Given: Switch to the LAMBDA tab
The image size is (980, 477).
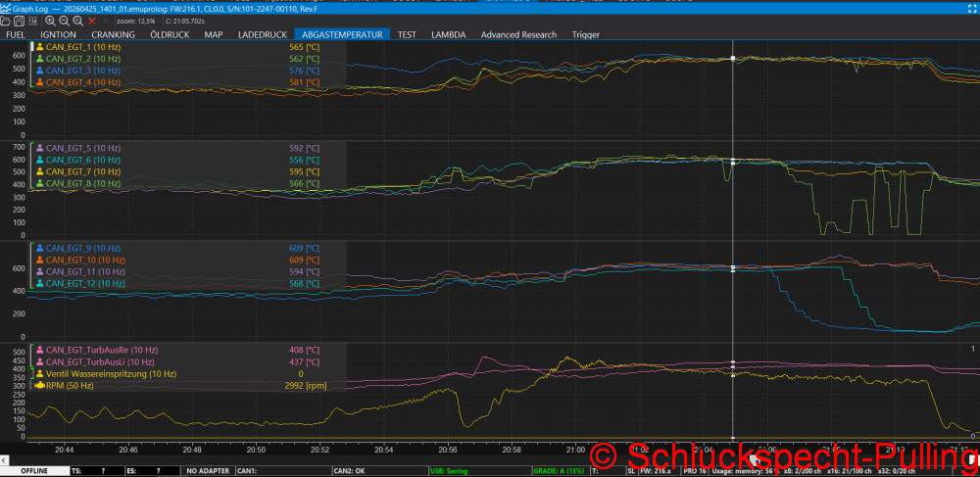Looking at the screenshot, I should pos(448,35).
